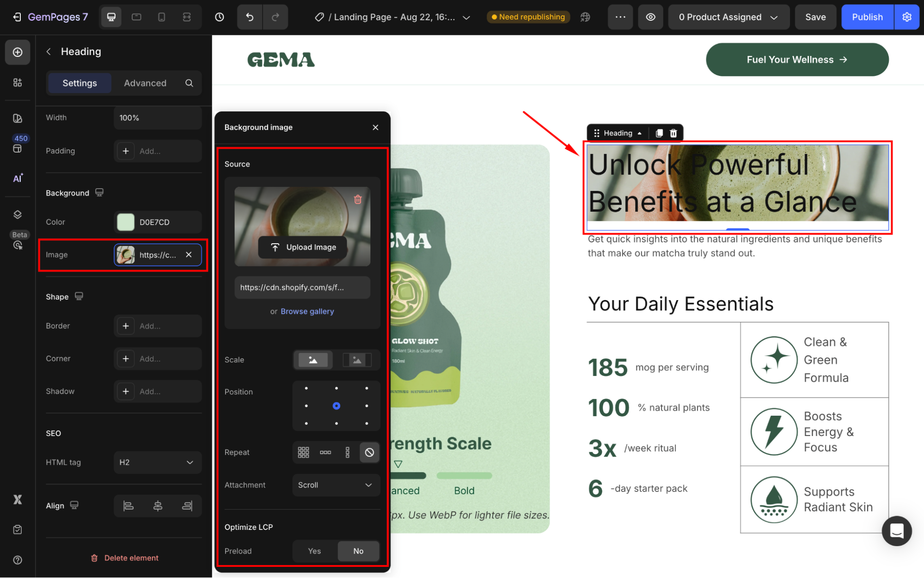
Task: Click the add element plus icon
Action: [18, 52]
